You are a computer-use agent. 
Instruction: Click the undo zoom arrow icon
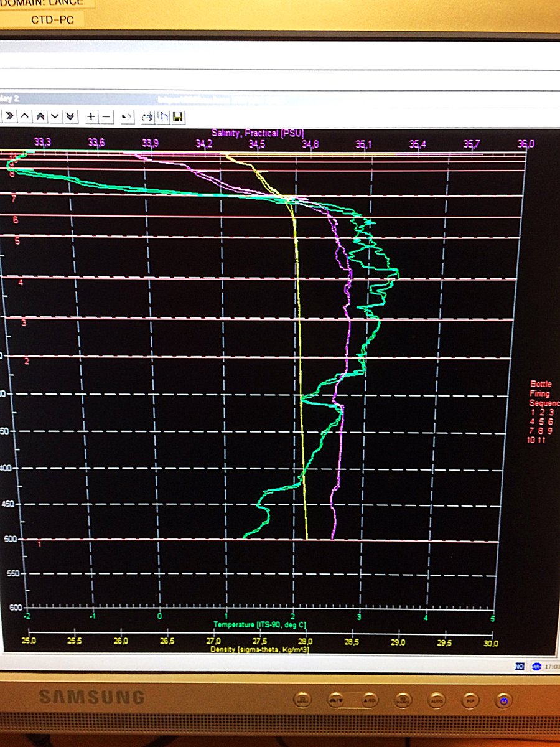(126, 116)
